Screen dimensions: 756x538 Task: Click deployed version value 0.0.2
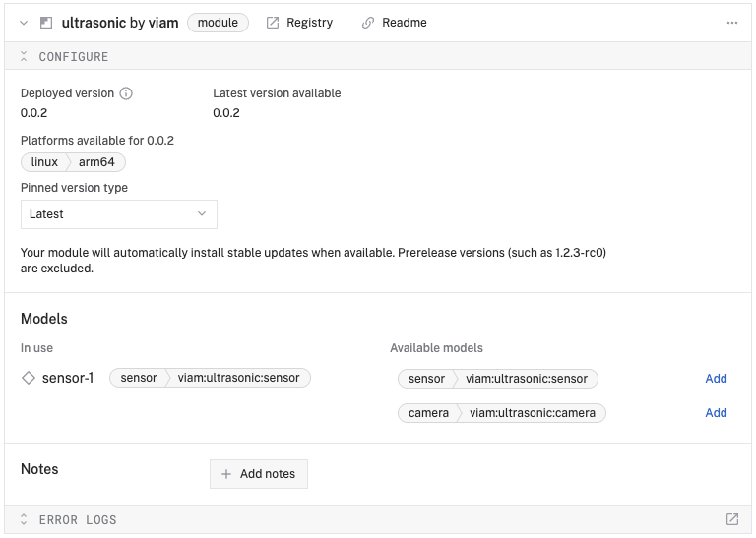(33, 113)
